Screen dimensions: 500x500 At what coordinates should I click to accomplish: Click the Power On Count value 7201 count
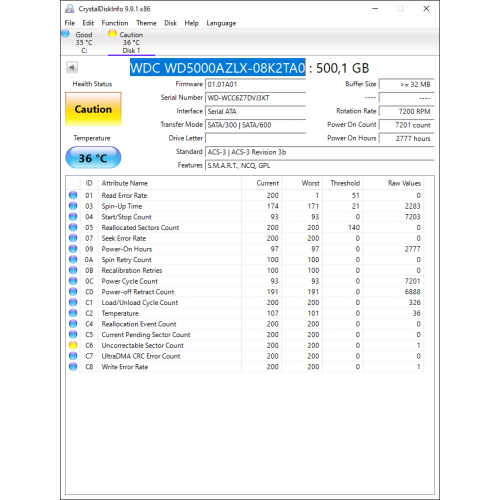pos(407,125)
